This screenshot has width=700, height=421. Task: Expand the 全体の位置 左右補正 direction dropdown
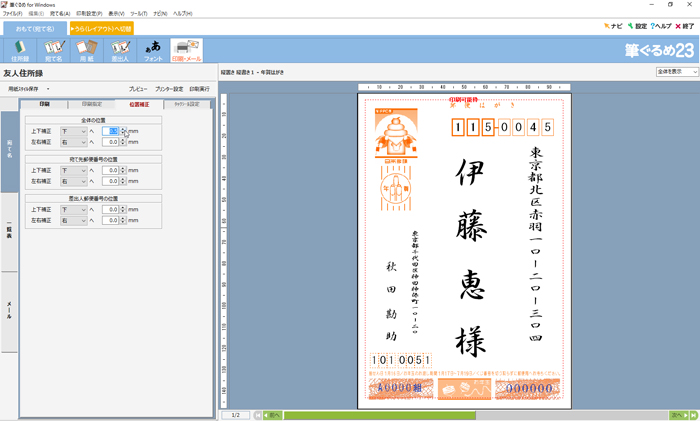(81, 142)
